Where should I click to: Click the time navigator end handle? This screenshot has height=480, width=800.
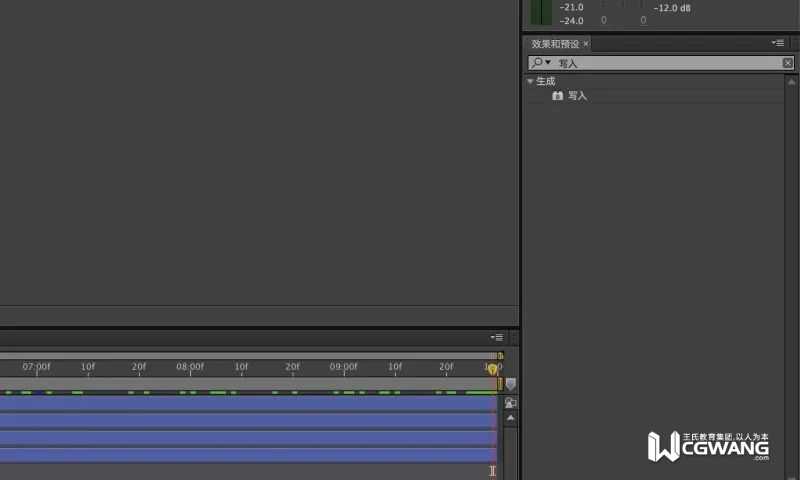[x=500, y=356]
